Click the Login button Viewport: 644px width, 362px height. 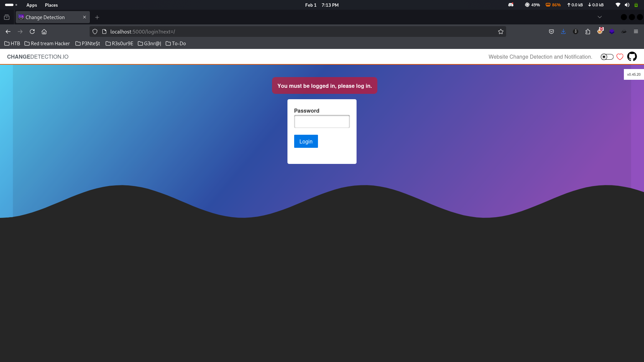[306, 141]
